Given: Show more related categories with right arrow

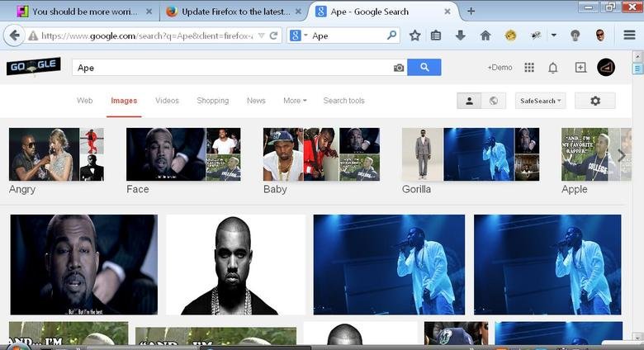Looking at the screenshot, I should click(x=622, y=154).
